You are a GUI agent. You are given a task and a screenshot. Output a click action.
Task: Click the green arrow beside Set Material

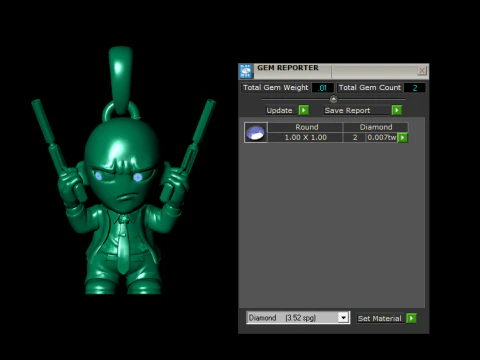412,318
